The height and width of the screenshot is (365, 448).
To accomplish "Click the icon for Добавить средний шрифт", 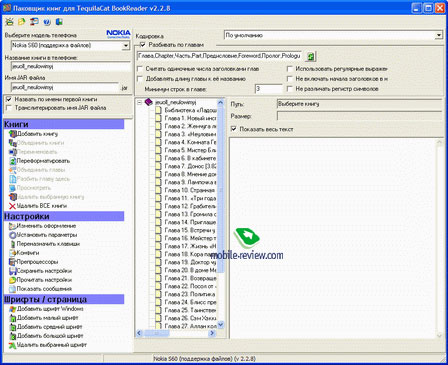I will pos(13,327).
